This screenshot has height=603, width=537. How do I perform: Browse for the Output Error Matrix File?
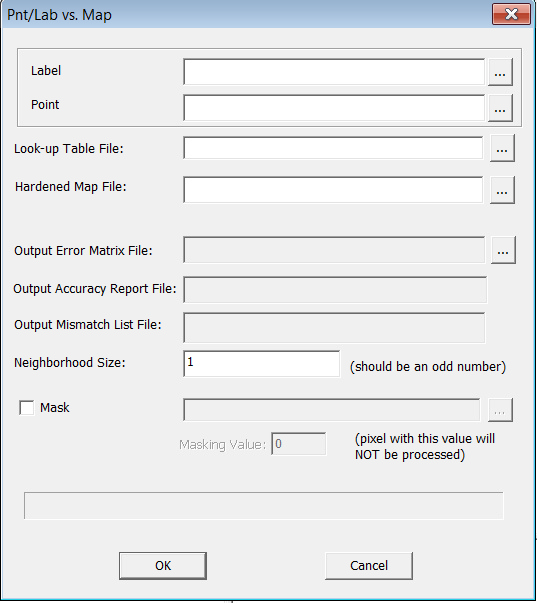tap(503, 250)
